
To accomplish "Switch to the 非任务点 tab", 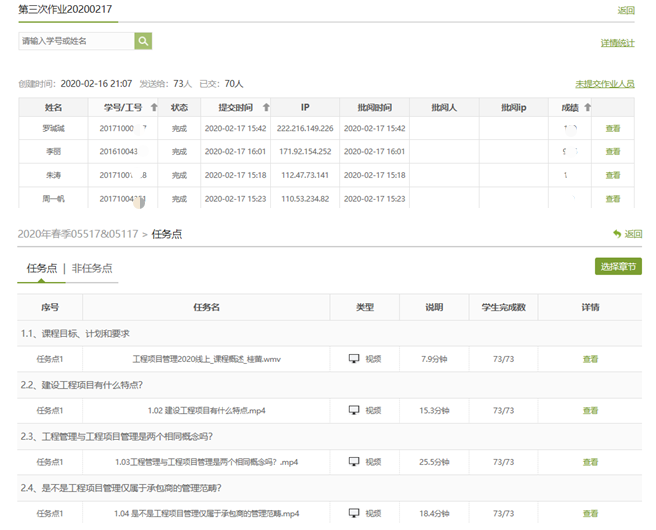I will [92, 268].
